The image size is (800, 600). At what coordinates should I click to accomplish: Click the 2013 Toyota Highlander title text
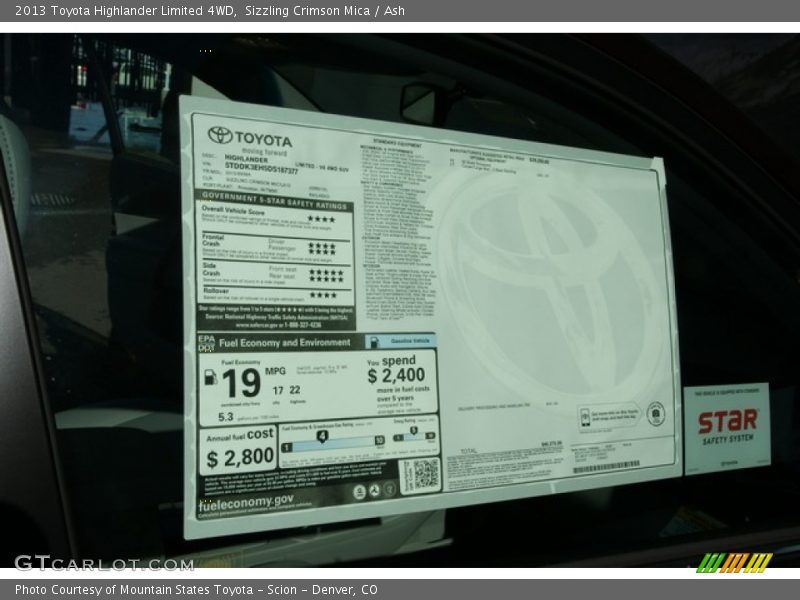tap(120, 11)
